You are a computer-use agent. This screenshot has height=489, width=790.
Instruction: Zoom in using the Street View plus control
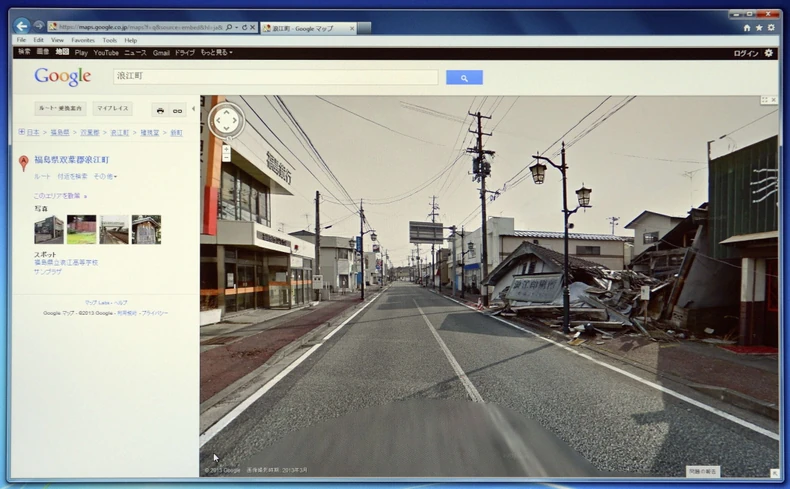pyautogui.click(x=226, y=150)
